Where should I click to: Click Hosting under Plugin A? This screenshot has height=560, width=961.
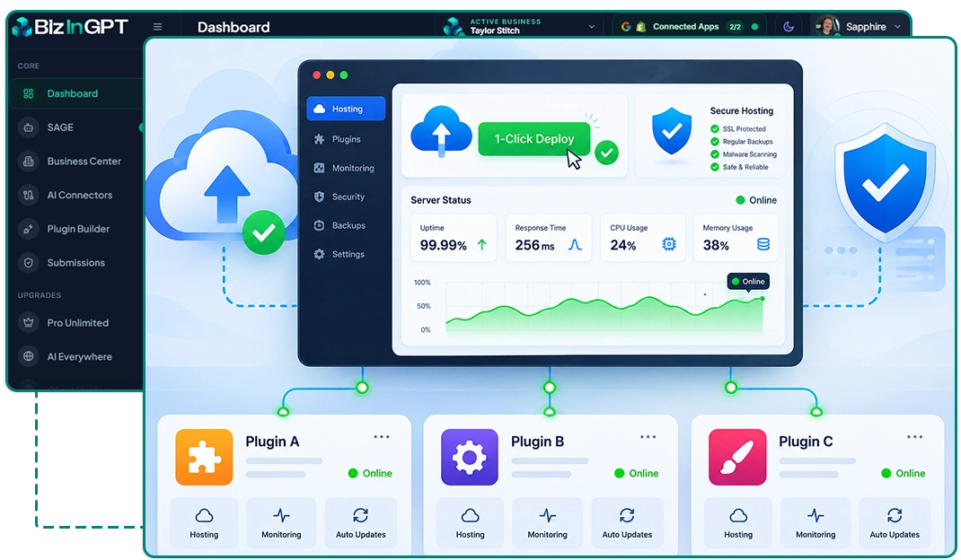(x=204, y=522)
